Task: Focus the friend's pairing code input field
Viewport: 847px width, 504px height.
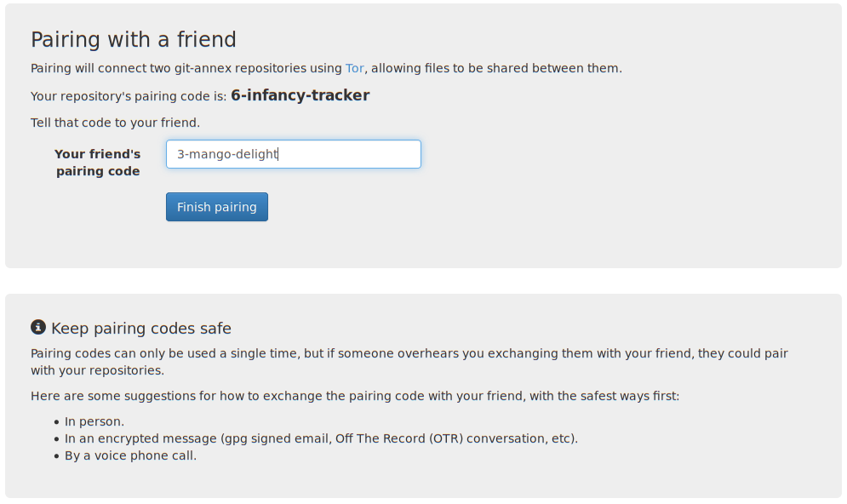Action: pos(293,154)
